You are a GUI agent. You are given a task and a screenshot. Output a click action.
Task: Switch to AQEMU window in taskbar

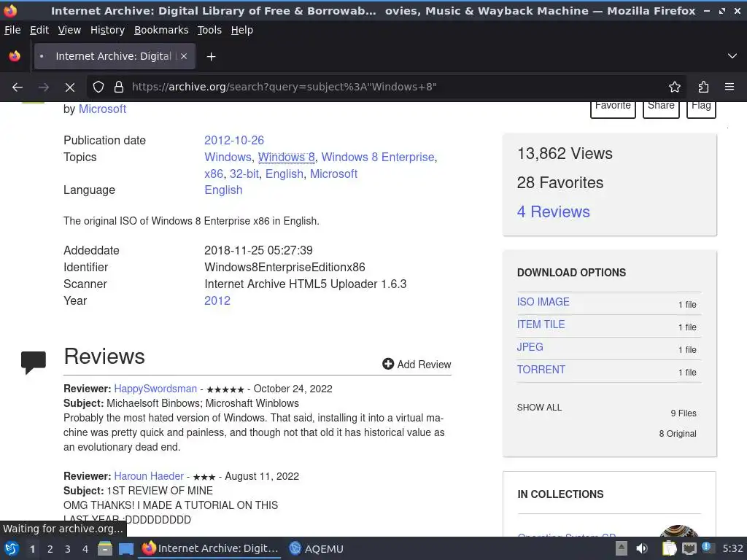point(317,548)
